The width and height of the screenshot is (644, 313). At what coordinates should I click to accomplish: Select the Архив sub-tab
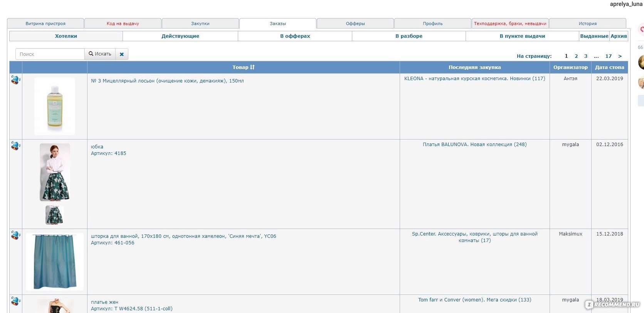click(x=619, y=36)
